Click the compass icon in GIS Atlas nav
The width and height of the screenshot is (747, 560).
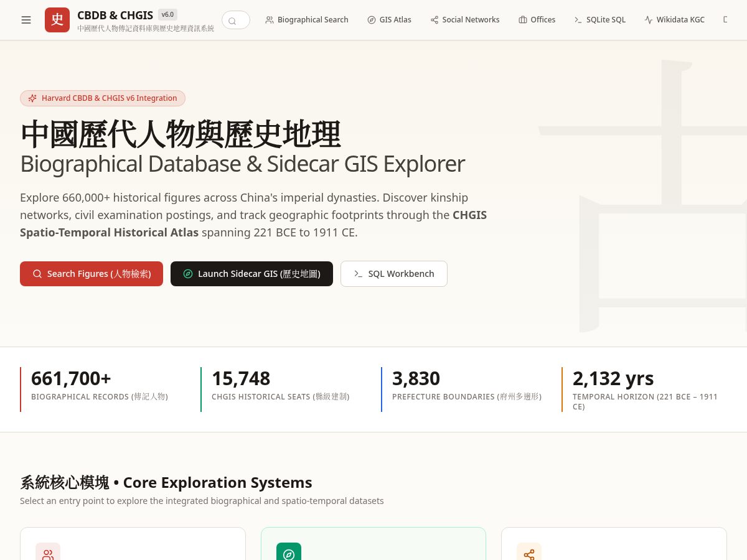(x=372, y=20)
